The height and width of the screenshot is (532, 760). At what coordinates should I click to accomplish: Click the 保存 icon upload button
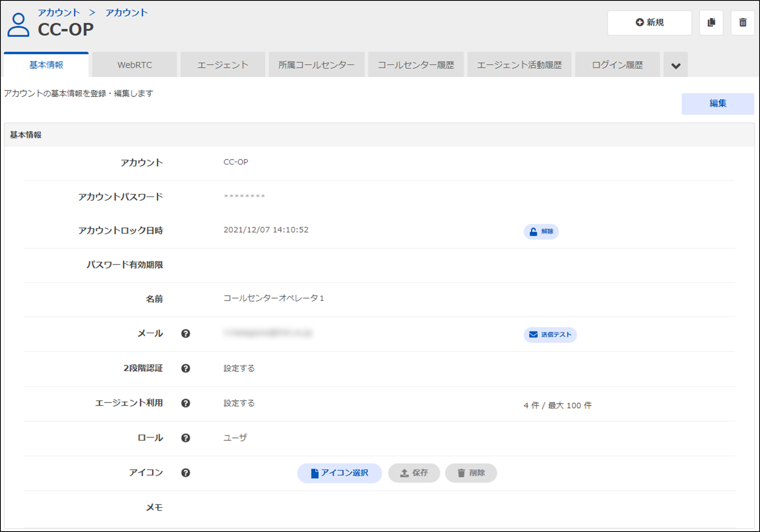(x=414, y=473)
